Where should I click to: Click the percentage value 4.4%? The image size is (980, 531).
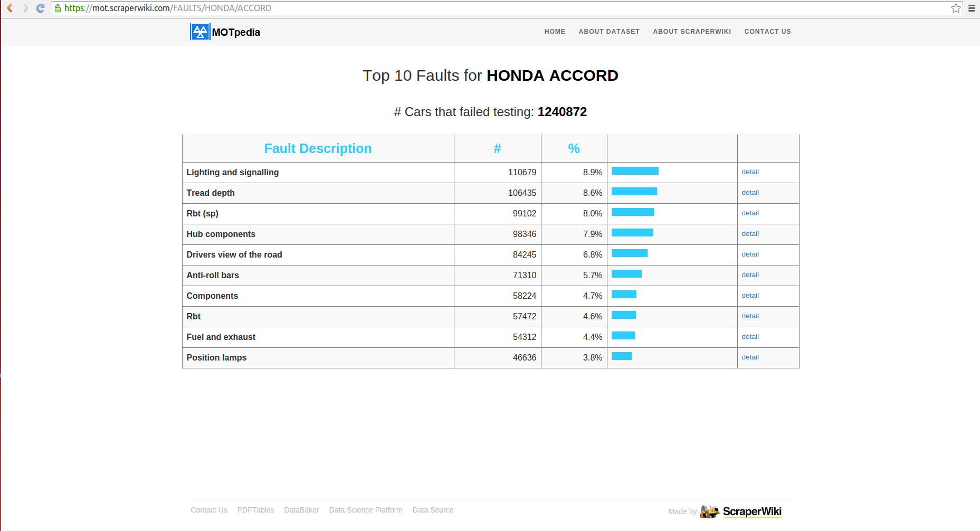pyautogui.click(x=593, y=337)
